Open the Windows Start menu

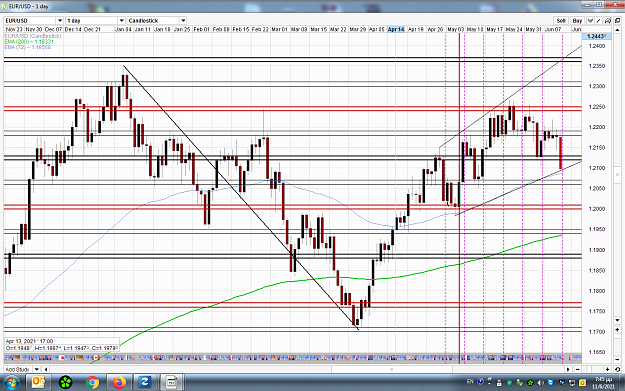tap(11, 383)
